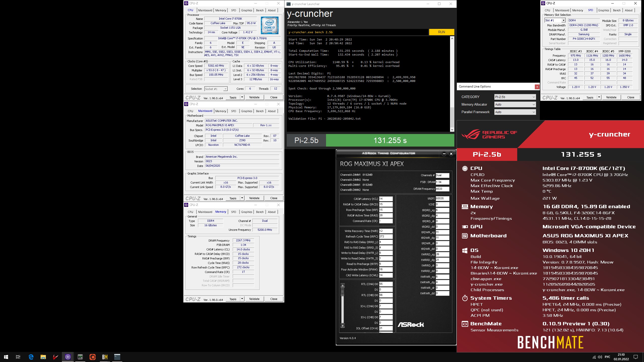The image size is (644, 362).
Task: Click the Memory section icon in BenchMate
Action: point(465,207)
